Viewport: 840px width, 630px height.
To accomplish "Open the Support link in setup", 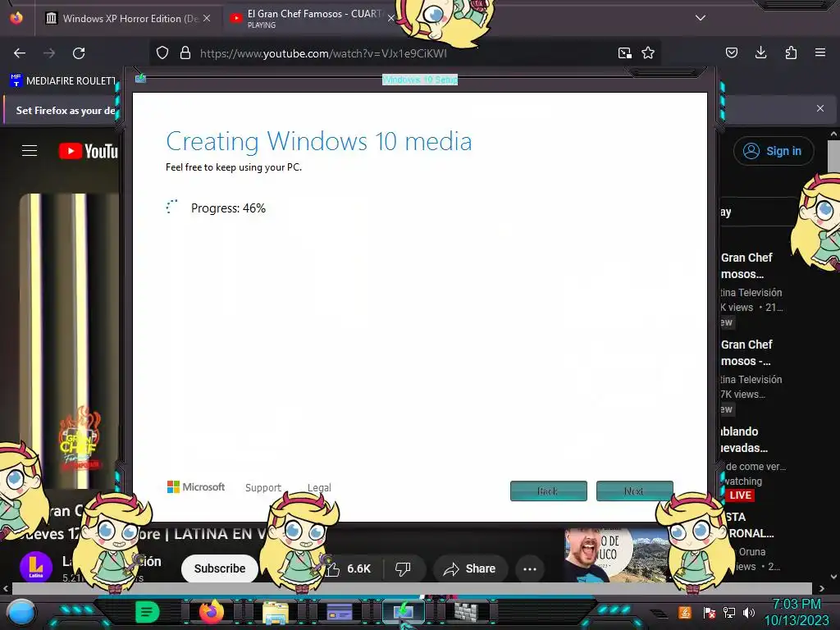I will click(x=263, y=487).
